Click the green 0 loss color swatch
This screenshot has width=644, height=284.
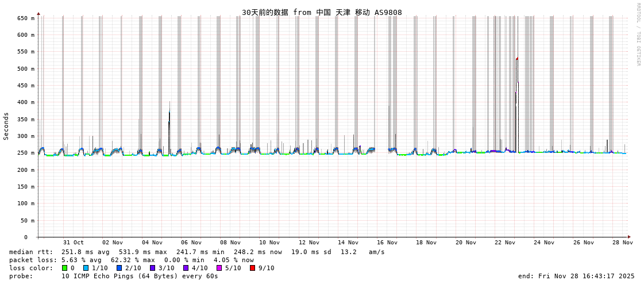tap(65, 268)
